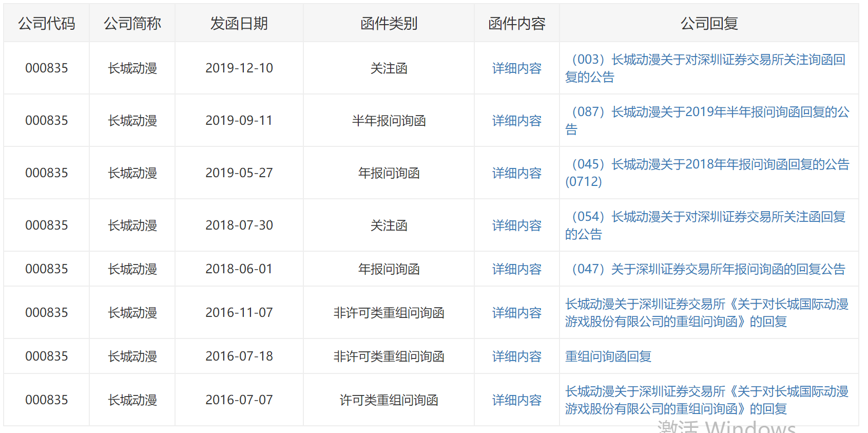Open 详细内容 link in the 2018-07-30 row
Image resolution: width=868 pixels, height=433 pixels.
coord(516,225)
